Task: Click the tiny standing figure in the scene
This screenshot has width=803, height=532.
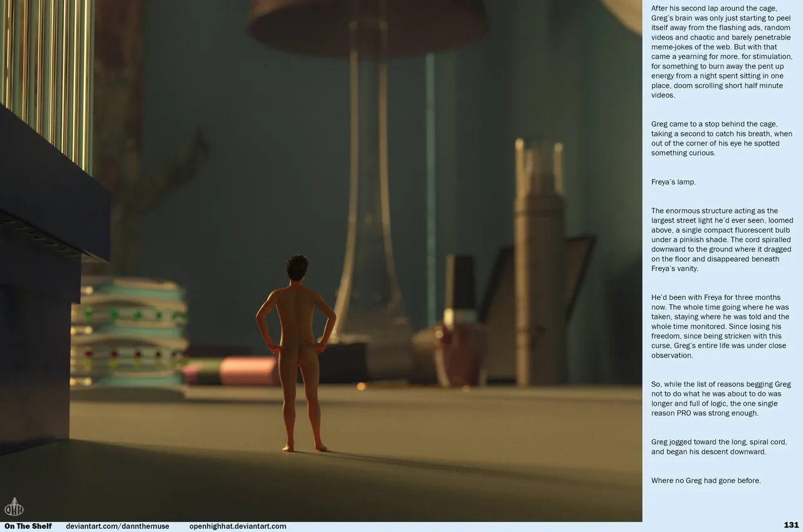Action: [x=296, y=353]
